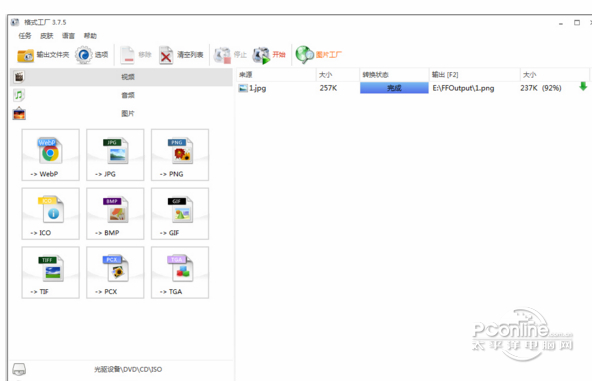Expand the 图片 picture category
This screenshot has height=381, width=592.
click(x=122, y=113)
